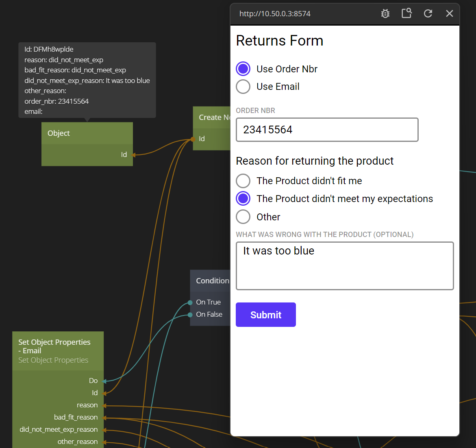Click the Id output port on Object node
This screenshot has width=476, height=448.
pyautogui.click(x=133, y=155)
